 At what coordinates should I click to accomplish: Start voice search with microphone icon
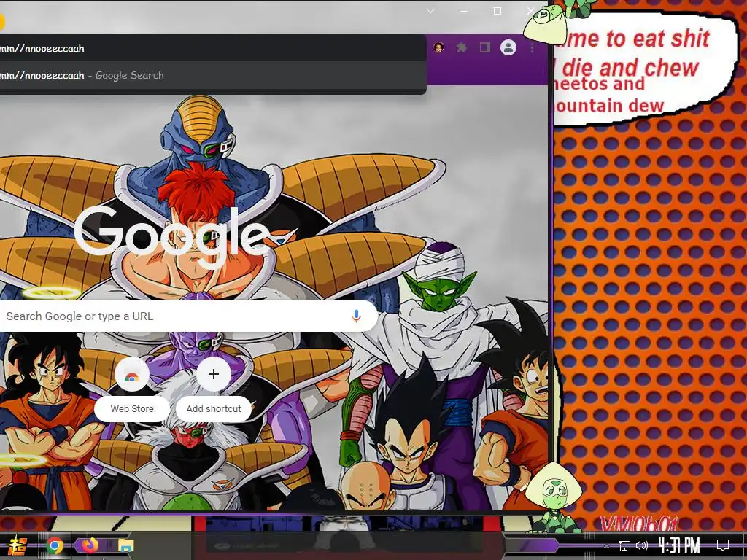(356, 316)
